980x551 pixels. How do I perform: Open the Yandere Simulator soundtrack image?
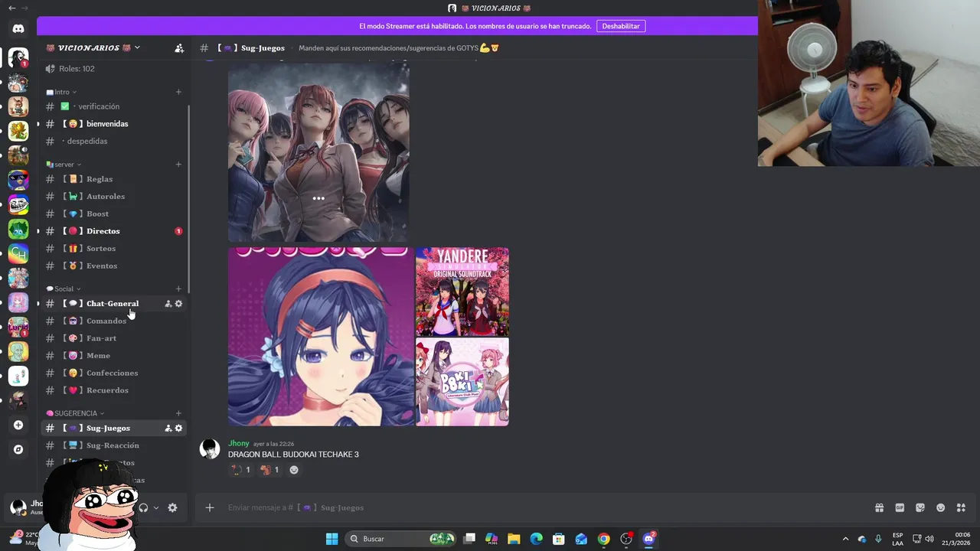[462, 292]
